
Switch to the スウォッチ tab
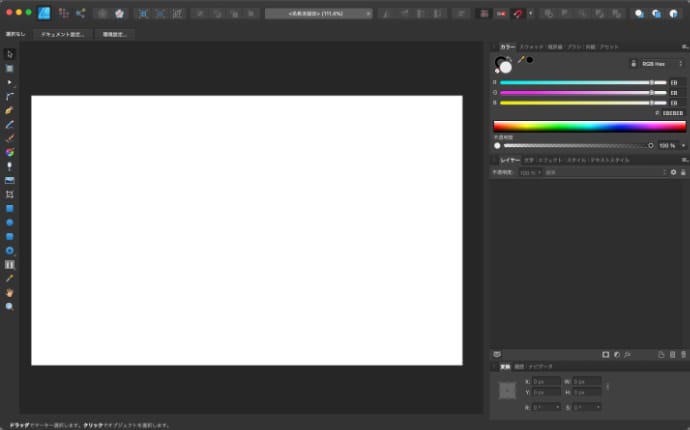point(531,47)
